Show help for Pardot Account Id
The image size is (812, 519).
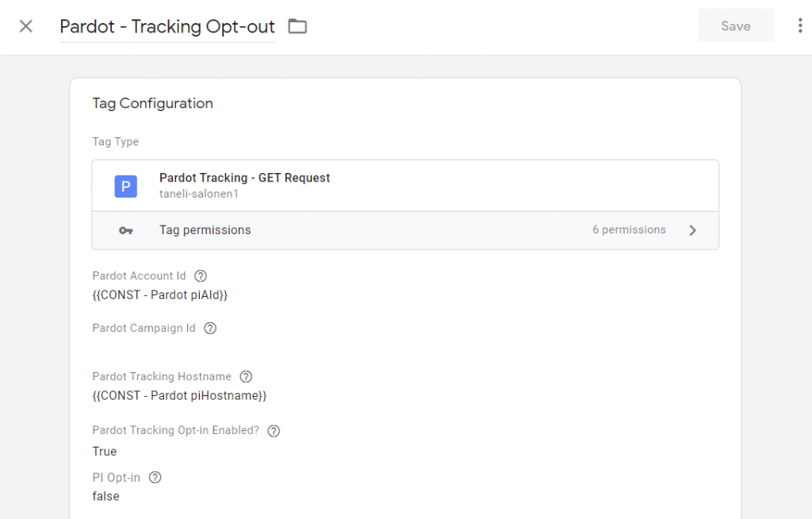point(201,276)
